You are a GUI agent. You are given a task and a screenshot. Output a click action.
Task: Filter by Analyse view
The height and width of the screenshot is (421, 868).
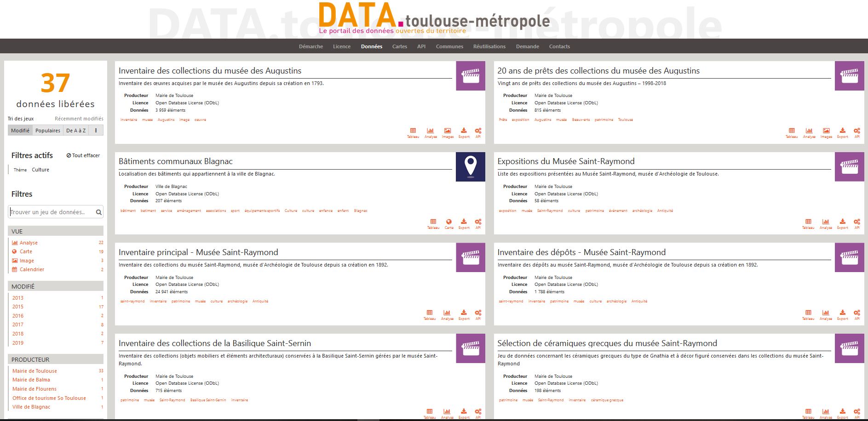point(29,243)
